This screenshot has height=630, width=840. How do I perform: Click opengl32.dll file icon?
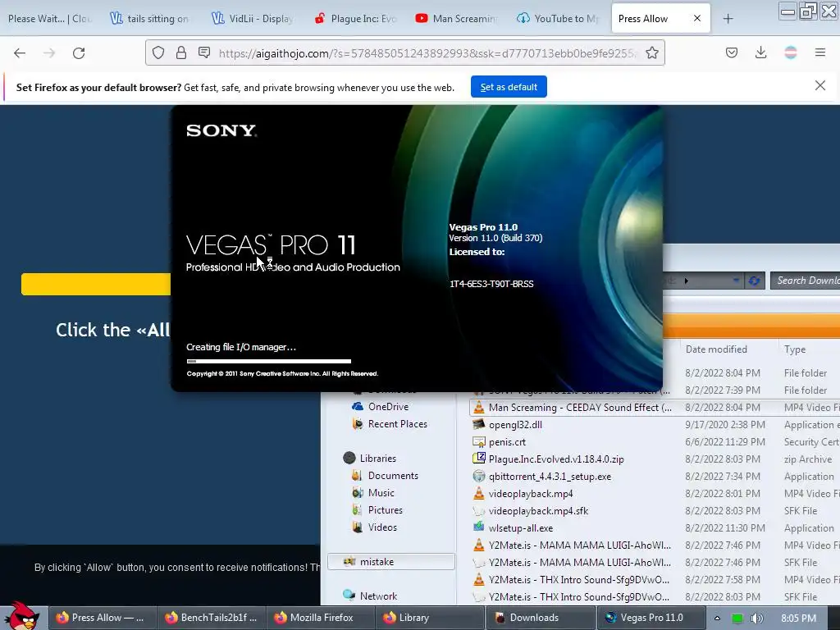[478, 424]
